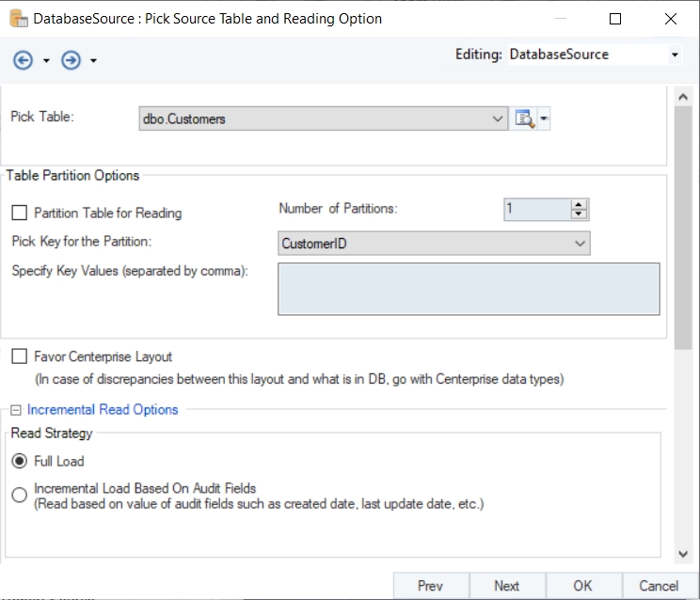Click the table preview icon beside Pick Table

pos(524,118)
